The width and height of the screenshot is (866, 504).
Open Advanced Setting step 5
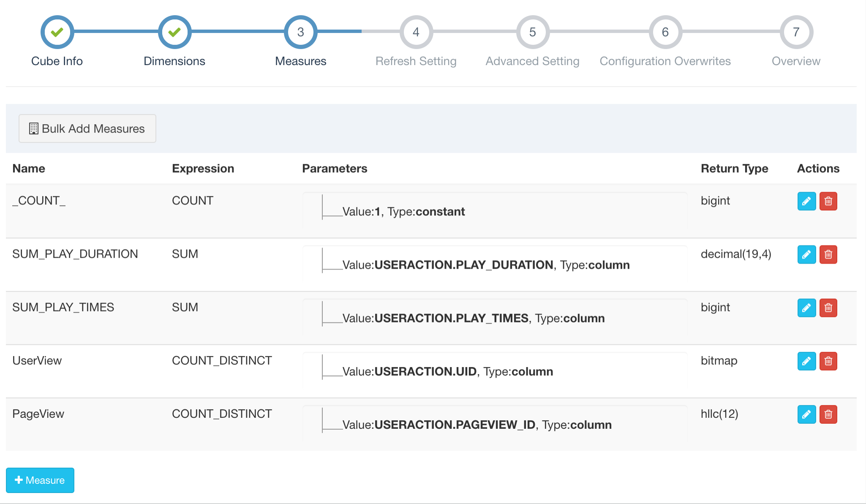tap(532, 32)
